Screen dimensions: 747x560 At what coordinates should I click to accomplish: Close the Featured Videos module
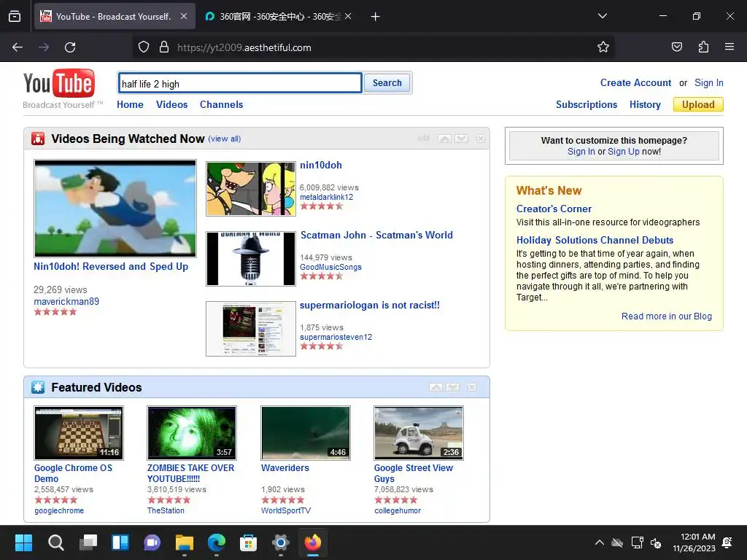(472, 387)
